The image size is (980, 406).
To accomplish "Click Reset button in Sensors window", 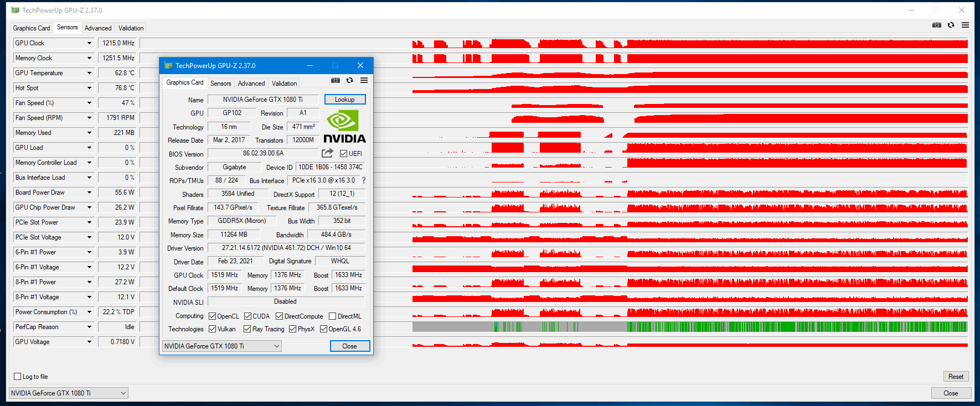I will pos(956,377).
